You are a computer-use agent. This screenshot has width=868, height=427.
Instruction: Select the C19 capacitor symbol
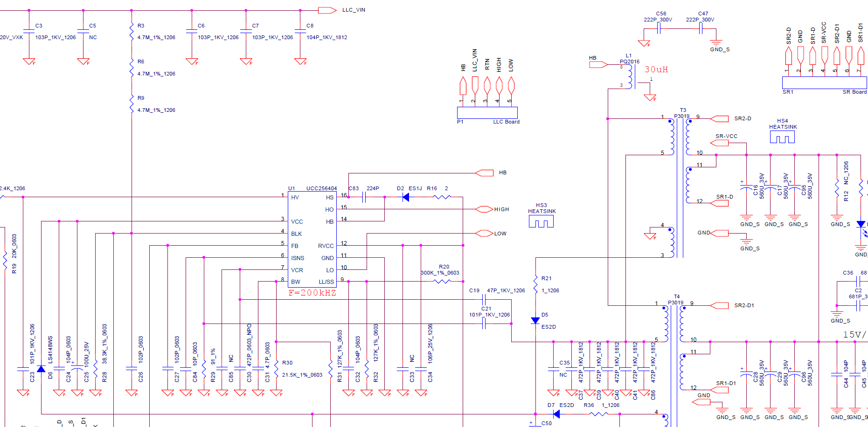[x=484, y=300]
